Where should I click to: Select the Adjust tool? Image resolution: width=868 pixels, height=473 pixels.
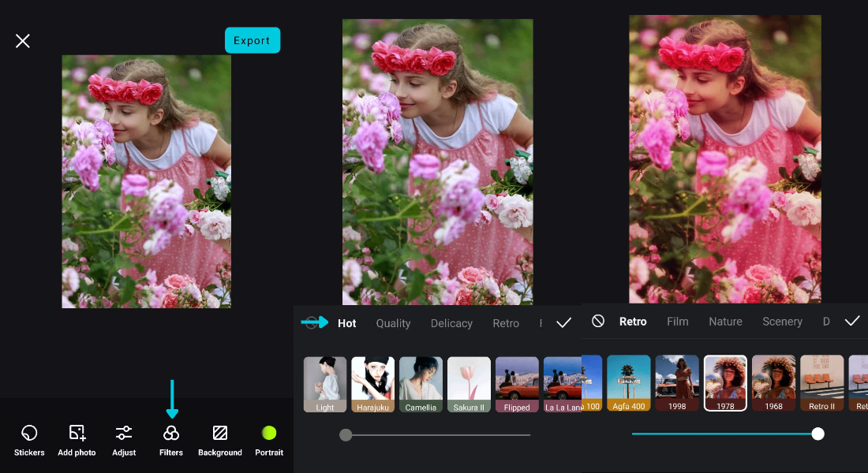pyautogui.click(x=124, y=438)
